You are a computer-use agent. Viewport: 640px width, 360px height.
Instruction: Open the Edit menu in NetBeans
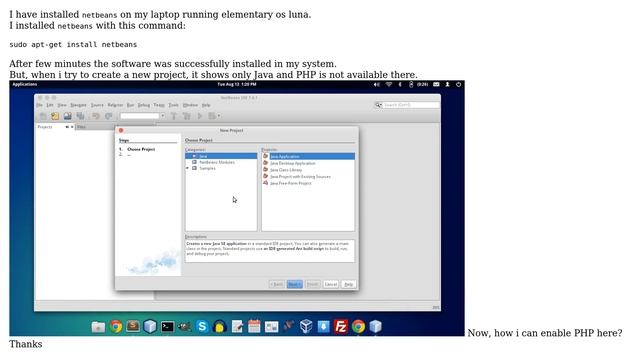[x=50, y=105]
